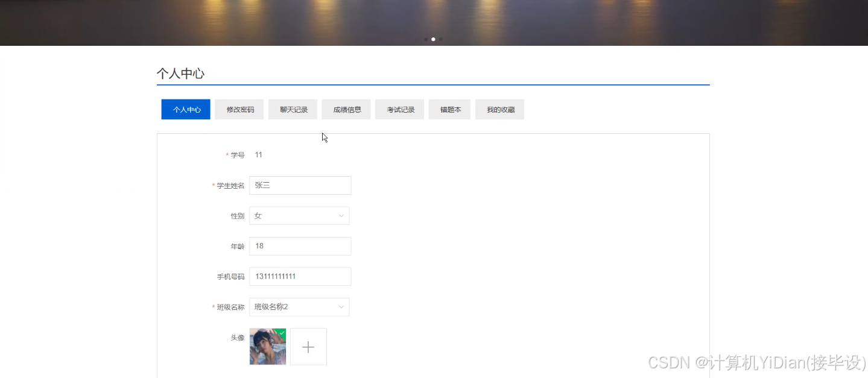
Task: Click the green checkmark badge on avatar
Action: coord(282,332)
